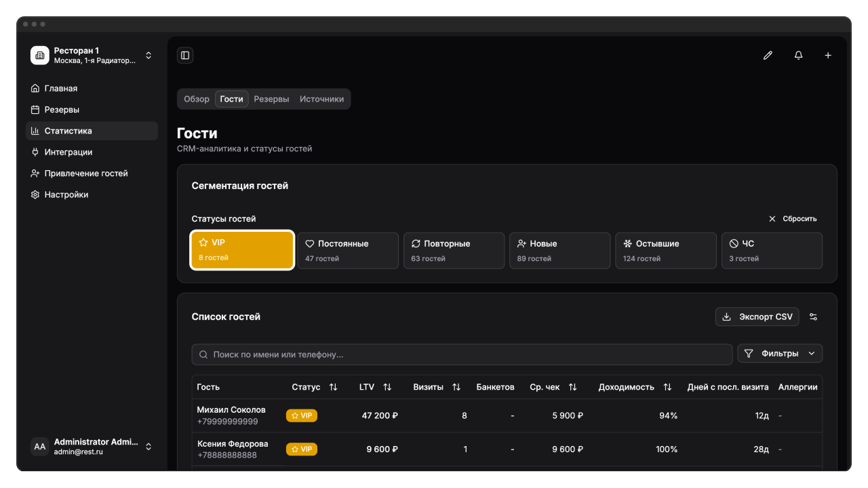Open the Фильтры dropdown

click(x=780, y=354)
